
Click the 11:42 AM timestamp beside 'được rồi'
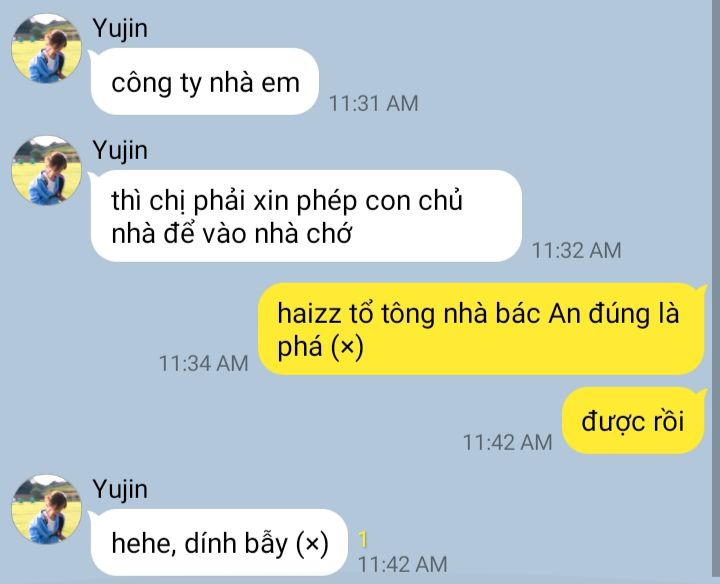507,442
